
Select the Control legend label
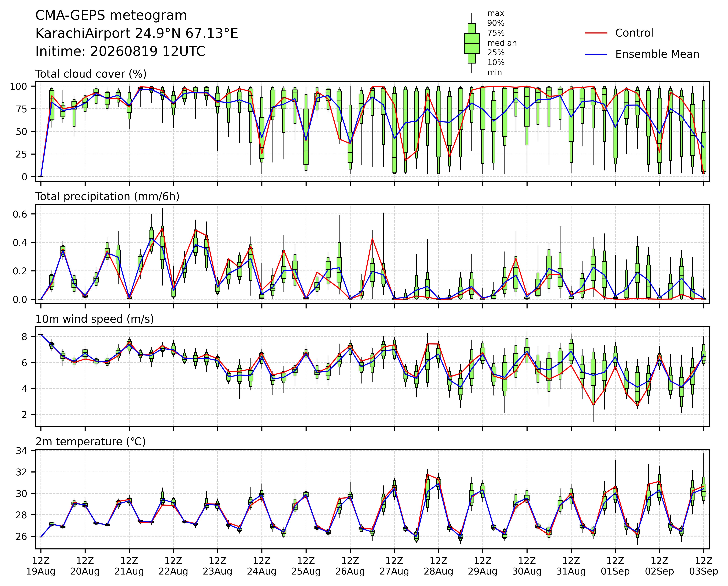coord(634,33)
